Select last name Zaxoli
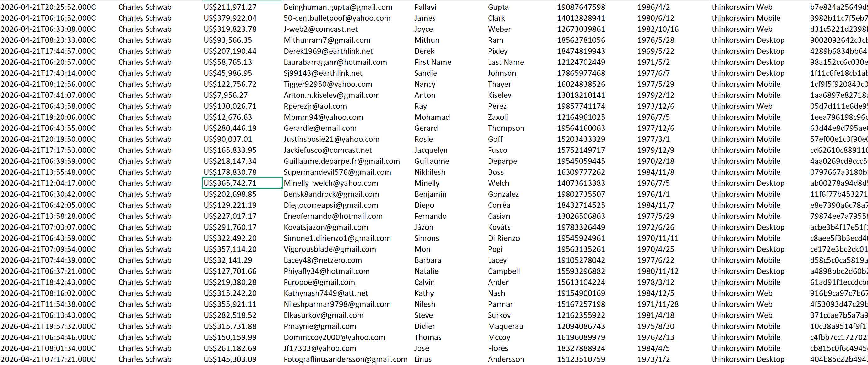The height and width of the screenshot is (365, 868). coord(498,117)
